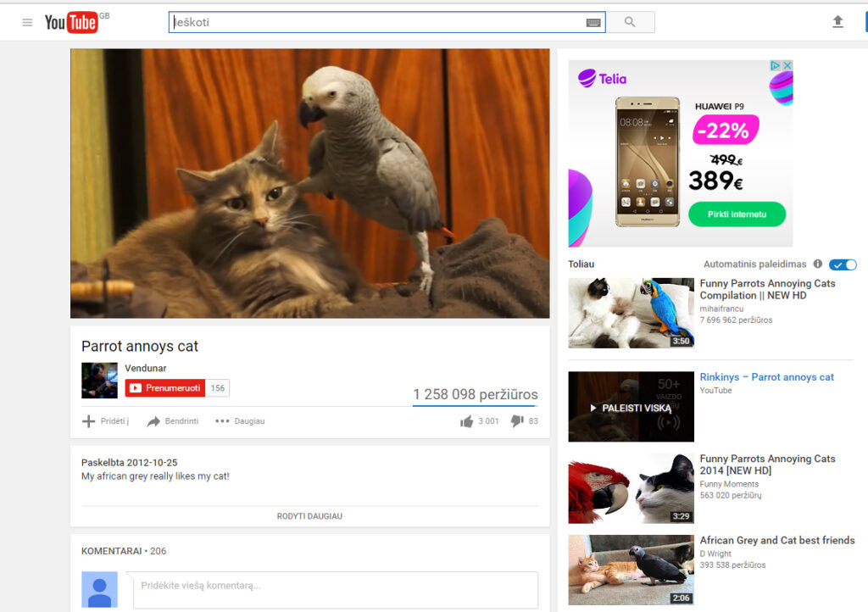
Task: Open the Pridėti į add-to menu
Action: (105, 421)
